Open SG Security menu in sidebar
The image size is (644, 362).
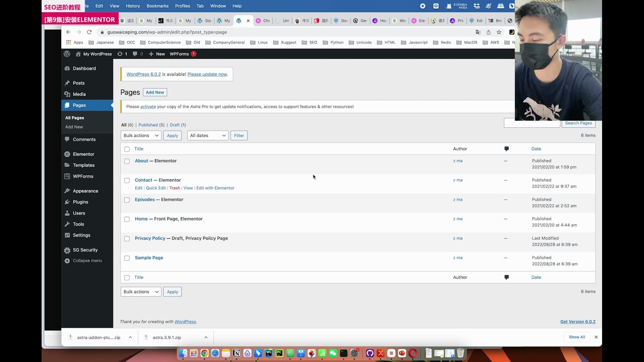(x=85, y=250)
